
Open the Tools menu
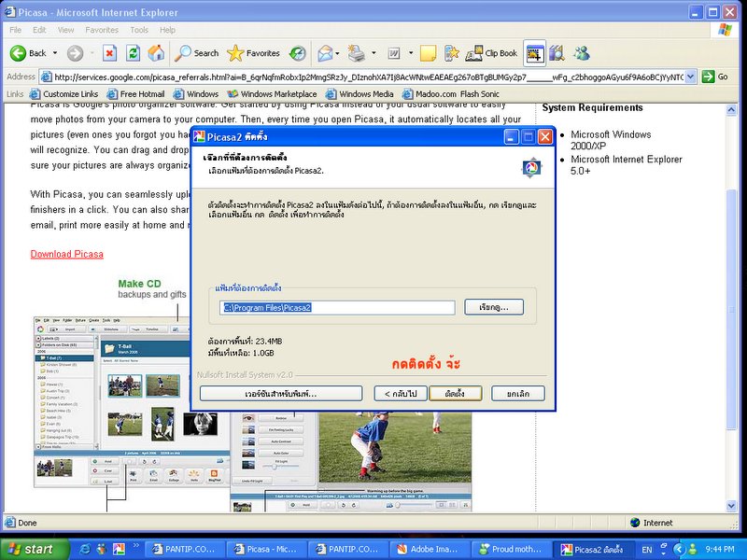[139, 30]
